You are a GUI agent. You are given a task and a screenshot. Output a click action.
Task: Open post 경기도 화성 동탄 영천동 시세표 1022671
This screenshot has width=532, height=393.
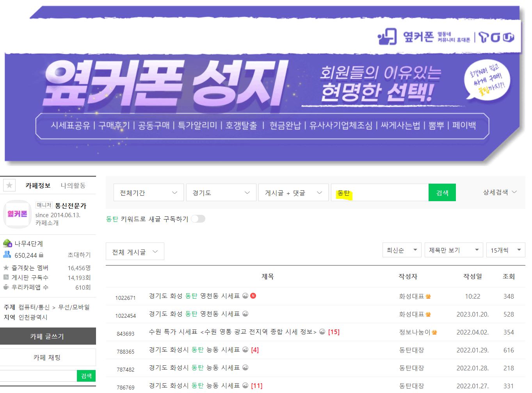[x=194, y=296]
